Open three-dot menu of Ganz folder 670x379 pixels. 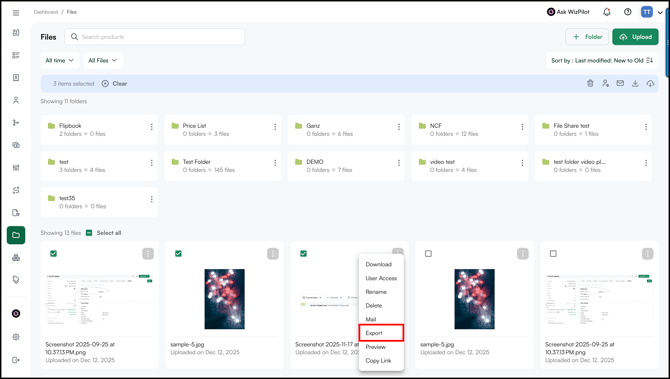tap(398, 127)
